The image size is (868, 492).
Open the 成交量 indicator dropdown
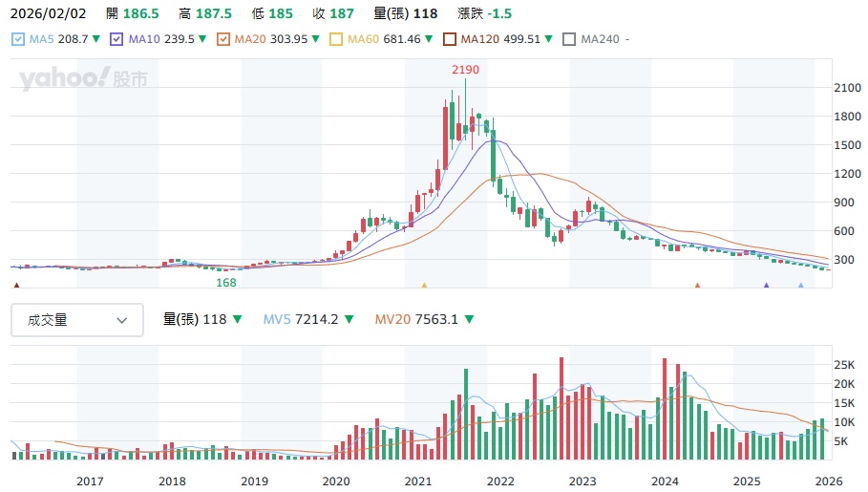(76, 321)
